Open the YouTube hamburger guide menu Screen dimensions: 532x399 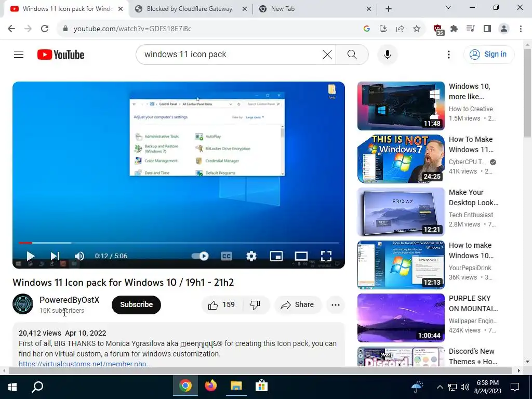19,54
